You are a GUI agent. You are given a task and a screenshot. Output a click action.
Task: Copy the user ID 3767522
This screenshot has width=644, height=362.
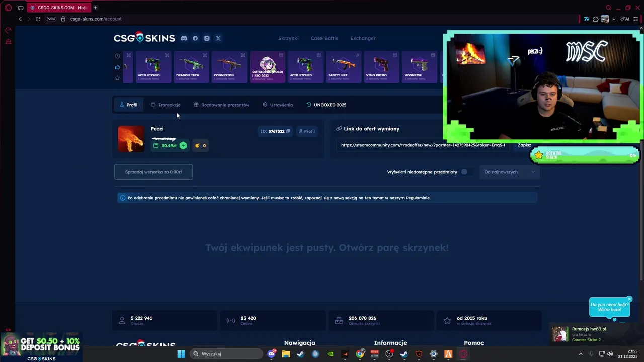[x=288, y=131]
